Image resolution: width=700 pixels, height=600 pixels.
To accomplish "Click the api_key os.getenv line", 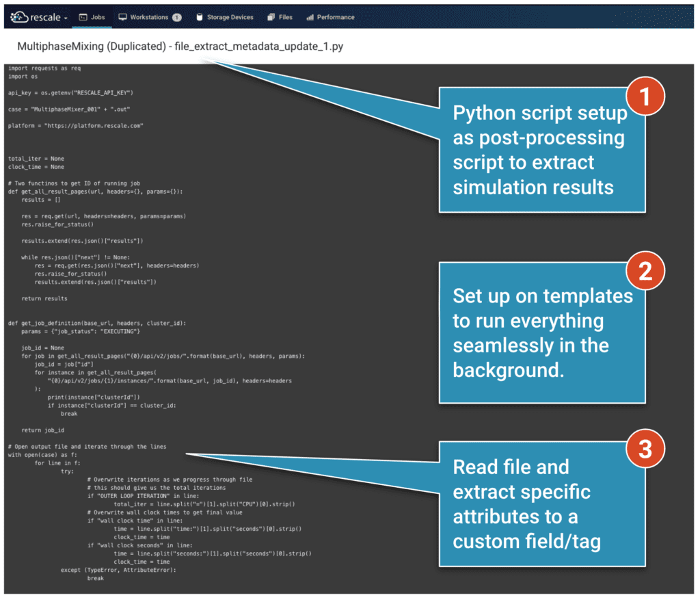I will coord(70,93).
